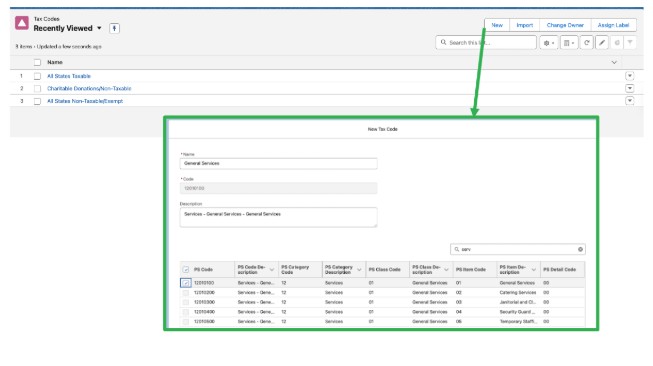Tick the select-all checkbox beside Name

tap(37, 62)
